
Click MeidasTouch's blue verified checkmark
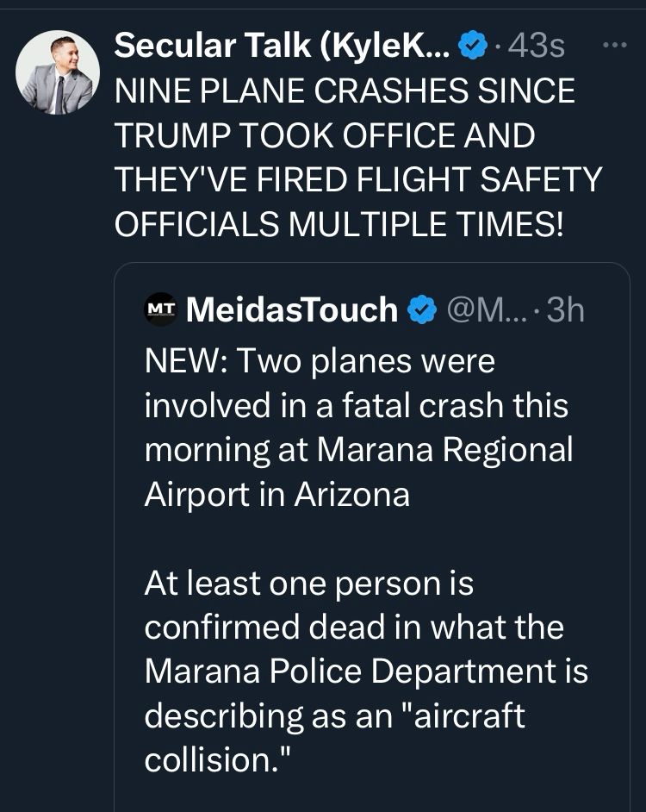click(422, 309)
